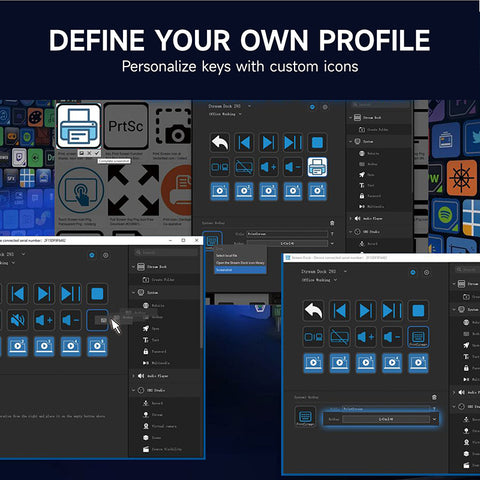Open the hotkey dropdown arrow in the top window
The width and height of the screenshot is (480, 480).
click(x=332, y=244)
